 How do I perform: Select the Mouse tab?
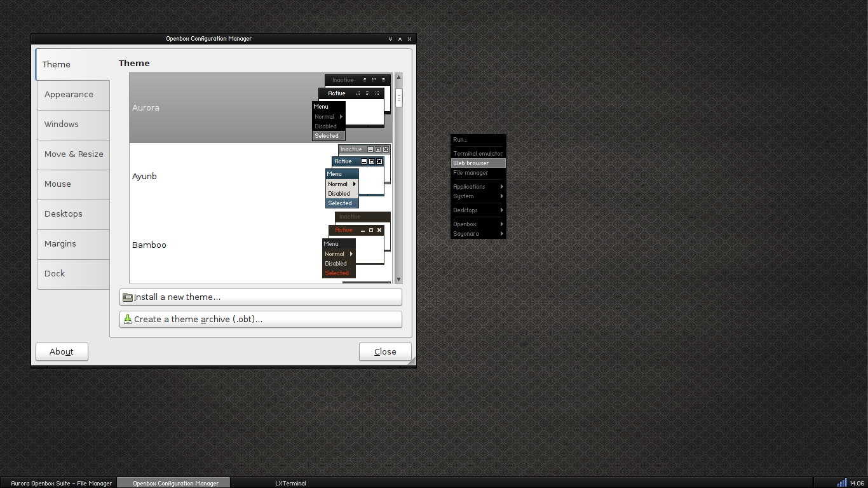(73, 184)
